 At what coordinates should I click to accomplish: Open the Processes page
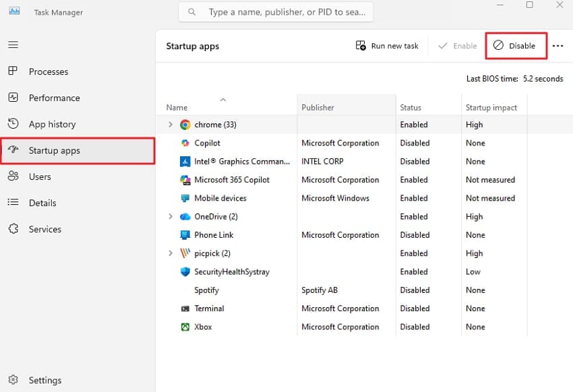coord(49,71)
